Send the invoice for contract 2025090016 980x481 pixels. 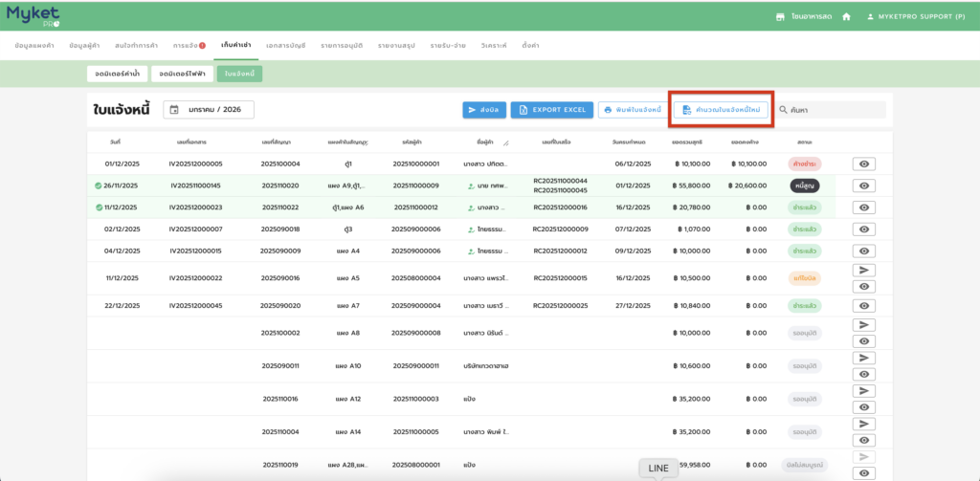coord(863,271)
